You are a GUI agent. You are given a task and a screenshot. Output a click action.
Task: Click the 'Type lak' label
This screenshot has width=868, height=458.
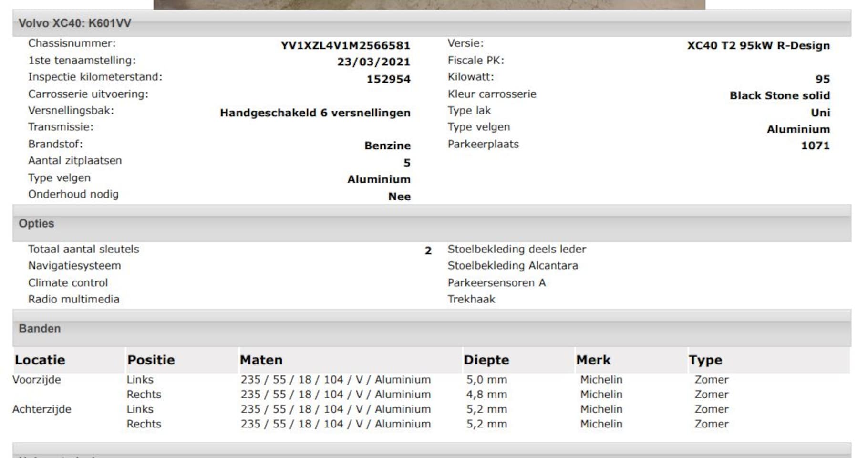(x=469, y=111)
